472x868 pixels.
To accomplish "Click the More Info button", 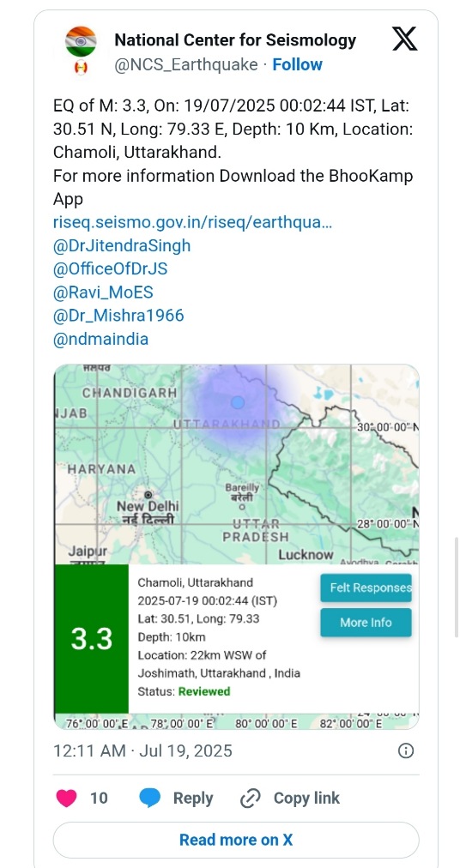I will click(366, 623).
